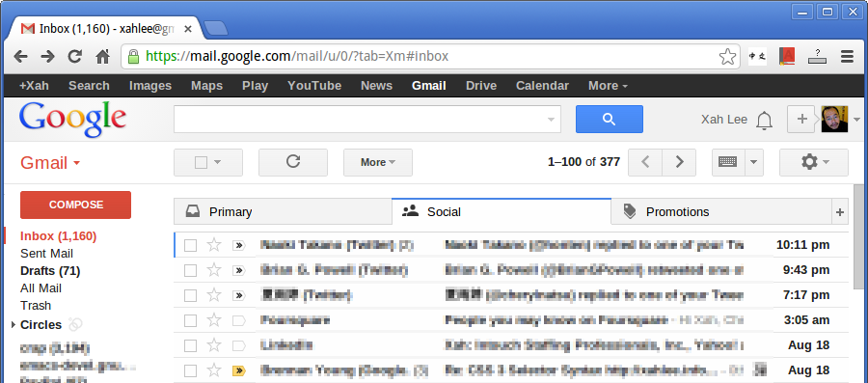The height and width of the screenshot is (383, 868).
Task: Open the input tools dropdown arrow beside the keyboard
Action: 754,162
